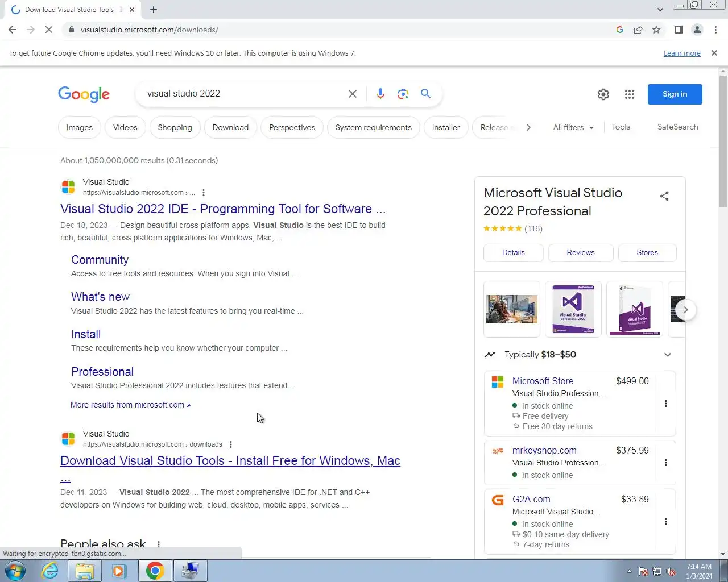Click the Google icon in the address bar

tap(620, 30)
